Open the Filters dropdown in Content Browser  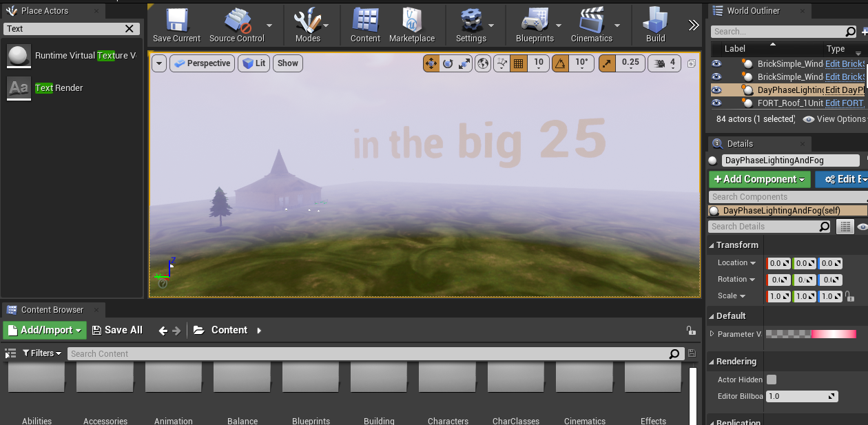[x=42, y=353]
